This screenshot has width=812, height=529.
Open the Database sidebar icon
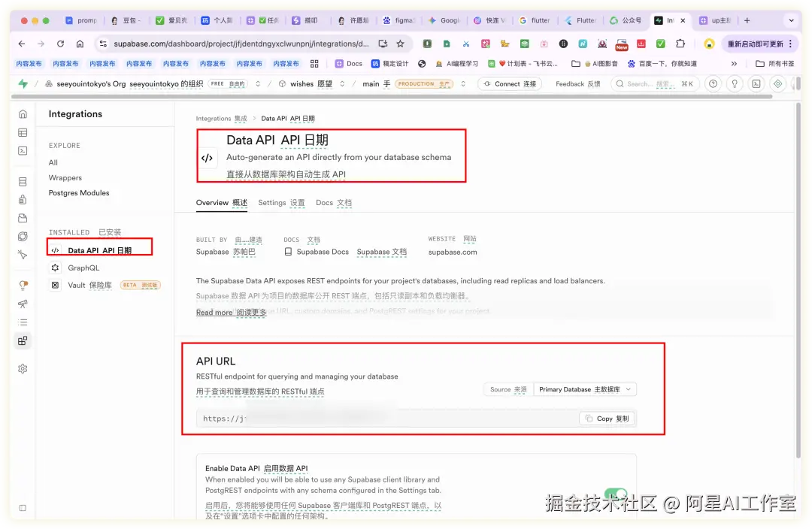(x=23, y=182)
